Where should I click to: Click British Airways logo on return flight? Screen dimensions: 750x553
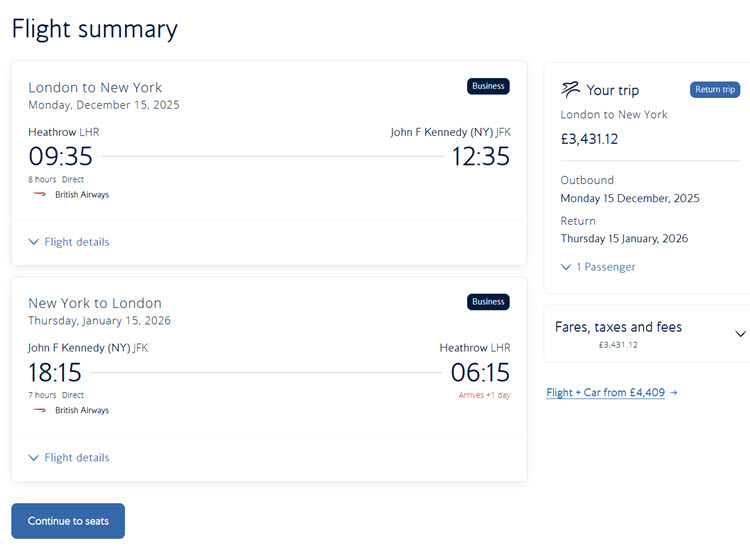tap(40, 410)
